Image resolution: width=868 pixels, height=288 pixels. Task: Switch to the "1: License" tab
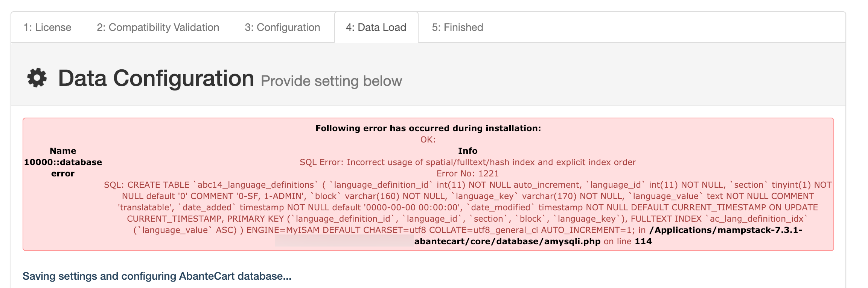pos(47,27)
